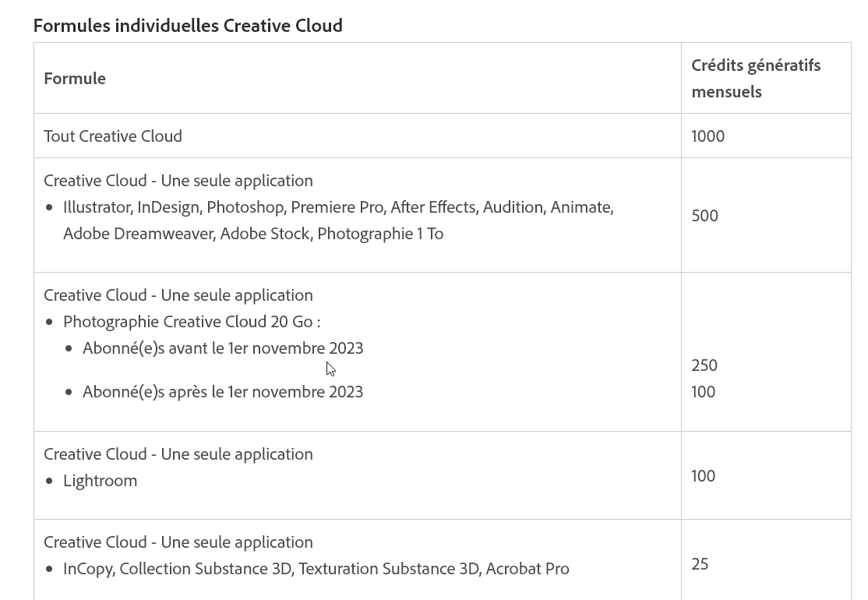The height and width of the screenshot is (600, 868).
Task: Click "Abonné(e)s avant le 1er novembre 2023"
Action: pos(223,348)
